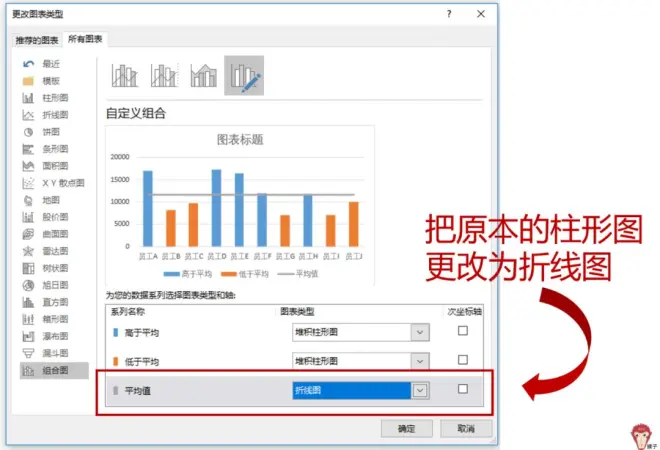Select the 旭日图 sunburst category
Screen dimensions: 660x450
45,285
